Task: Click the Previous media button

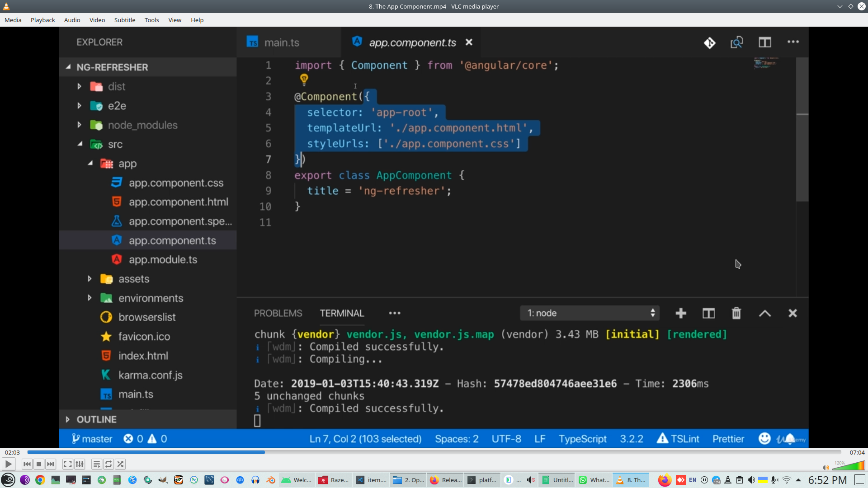Action: [27, 464]
